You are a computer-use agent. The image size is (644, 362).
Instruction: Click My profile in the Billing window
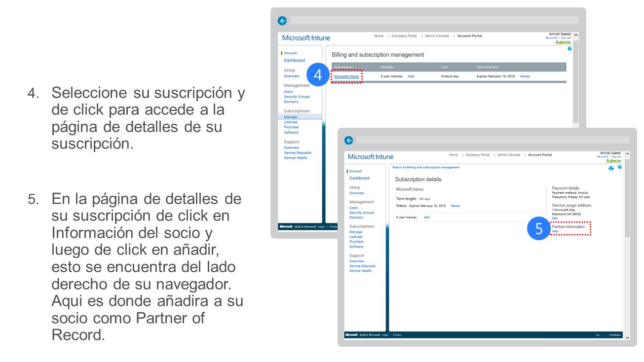tap(552, 38)
